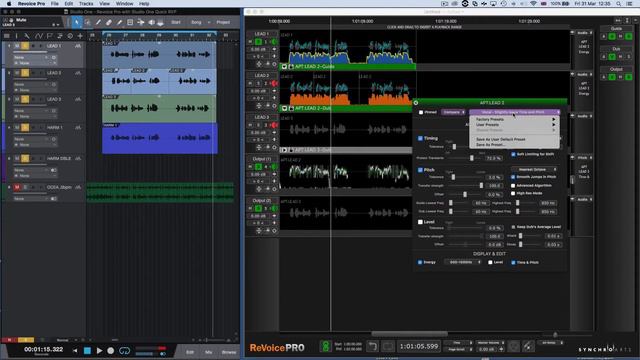Click return to start in Studio One transport
This screenshot has width=640, height=360.
coord(75,350)
